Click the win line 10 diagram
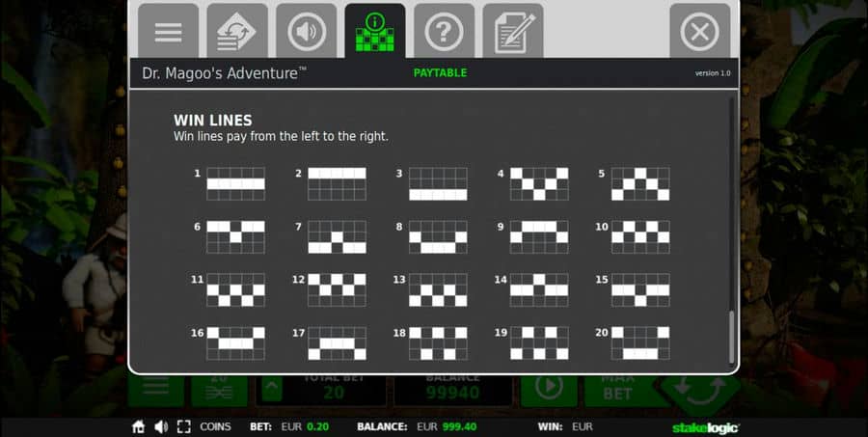The height and width of the screenshot is (437, 868). pos(640,237)
